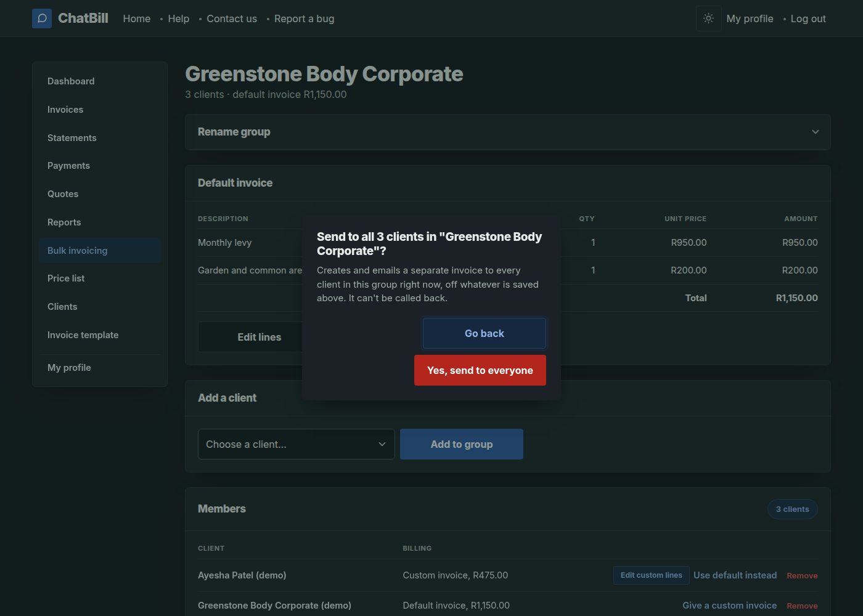Screen dimensions: 863x616
Task: Click Custom invoice, R475.00 billing text
Action: coord(456,575)
